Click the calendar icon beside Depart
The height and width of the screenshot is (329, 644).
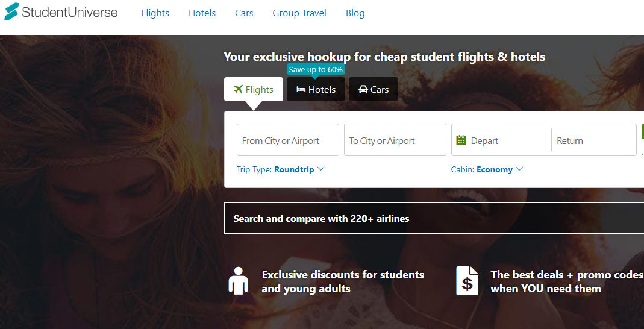pyautogui.click(x=461, y=140)
